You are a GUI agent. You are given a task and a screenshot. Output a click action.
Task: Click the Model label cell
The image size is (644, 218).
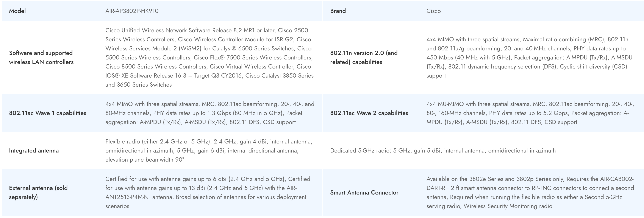(17, 11)
